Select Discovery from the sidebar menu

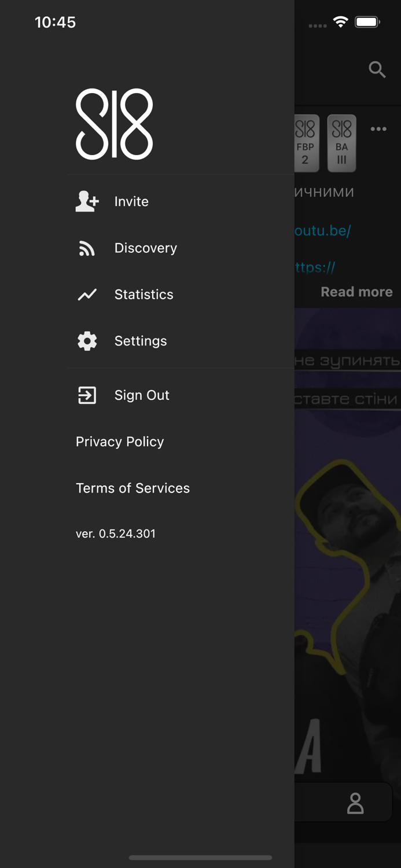click(x=145, y=248)
